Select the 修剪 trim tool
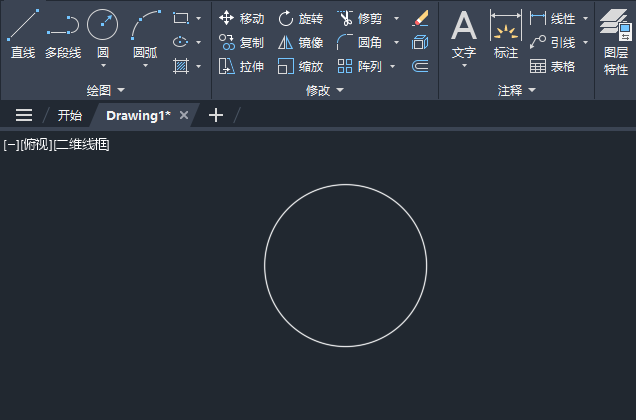 (360, 18)
